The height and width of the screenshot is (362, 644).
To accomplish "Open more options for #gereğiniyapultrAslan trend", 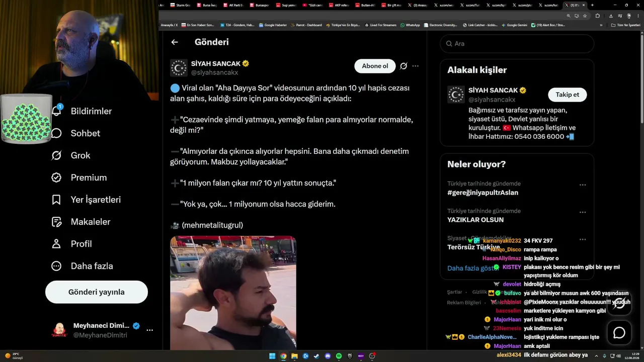I will click(583, 185).
